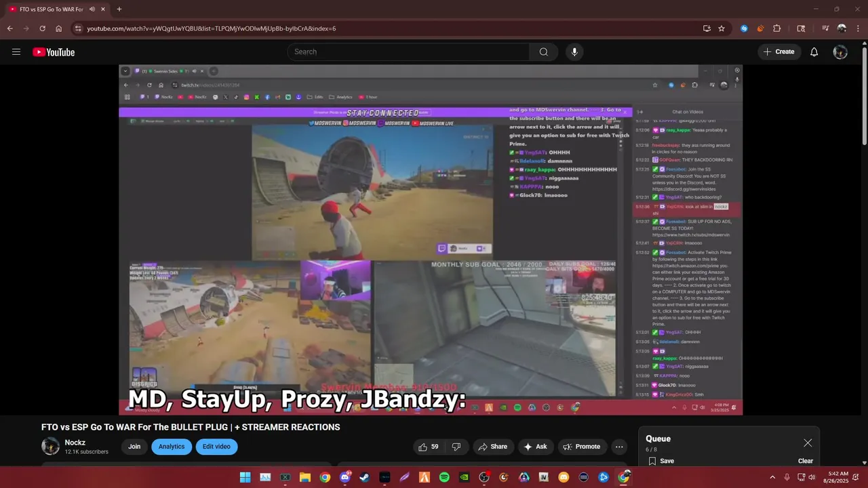Screen dimensions: 868x488
Task: Click the Create button
Action: point(779,52)
